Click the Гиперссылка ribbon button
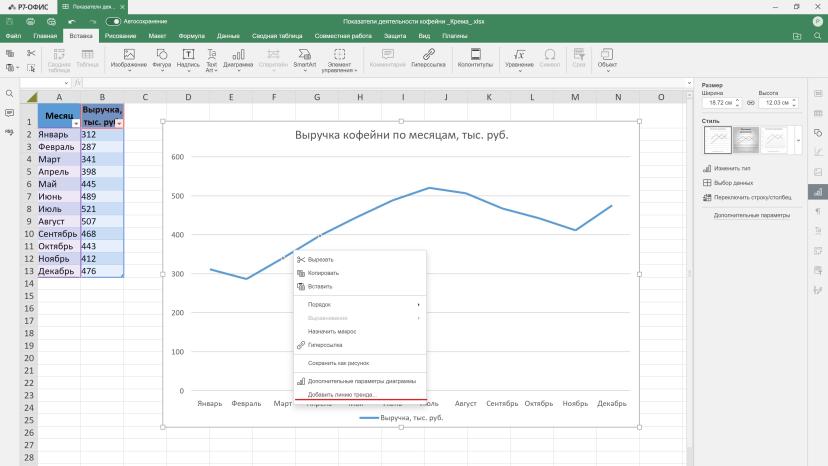Viewport: 828px width, 466px height. (428, 58)
